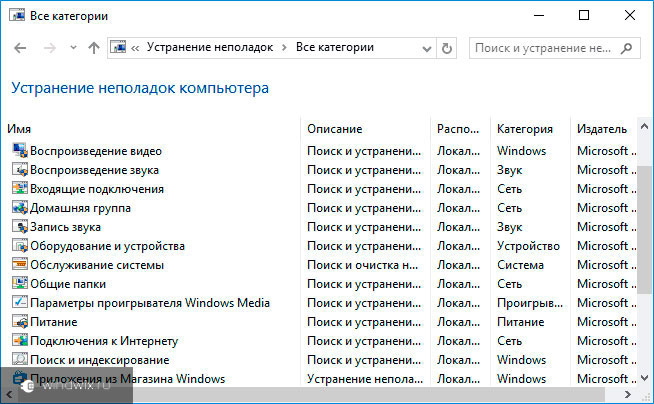The width and height of the screenshot is (654, 404).
Task: Click the horizontal scrollbar right arrow
Action: click(627, 394)
